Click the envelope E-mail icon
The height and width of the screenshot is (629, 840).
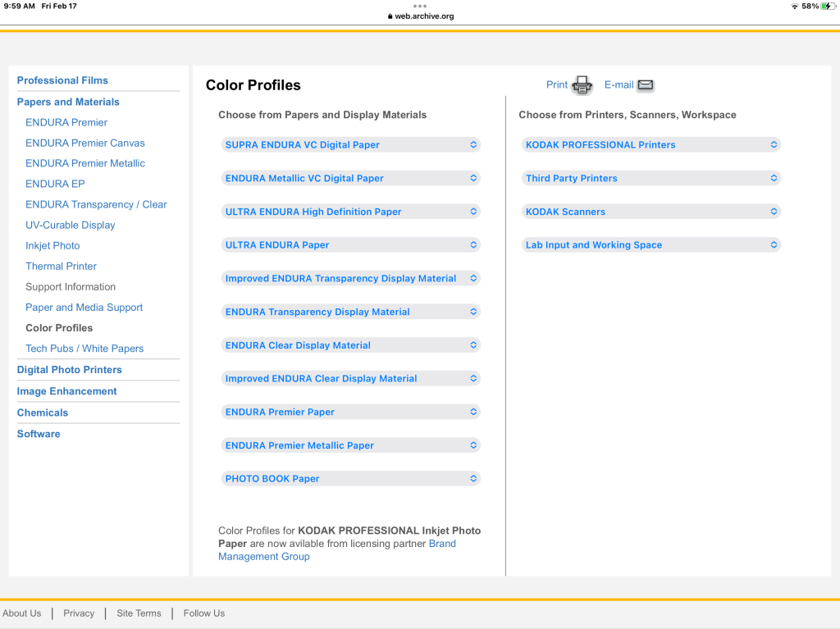[646, 85]
